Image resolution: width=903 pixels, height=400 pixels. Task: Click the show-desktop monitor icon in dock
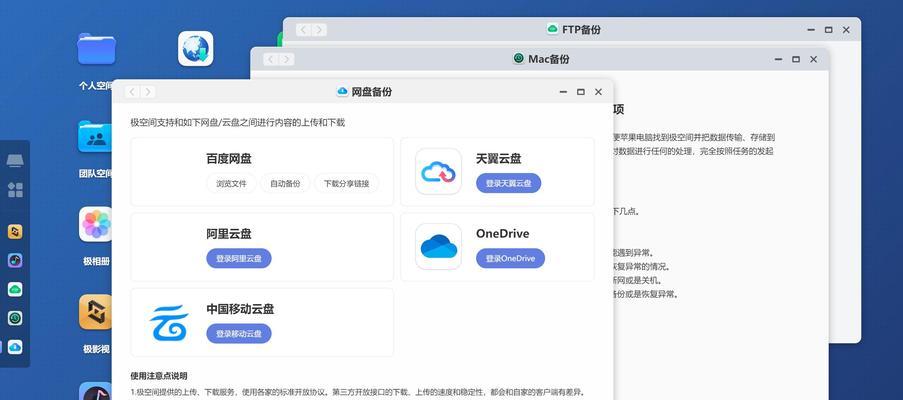[15, 161]
